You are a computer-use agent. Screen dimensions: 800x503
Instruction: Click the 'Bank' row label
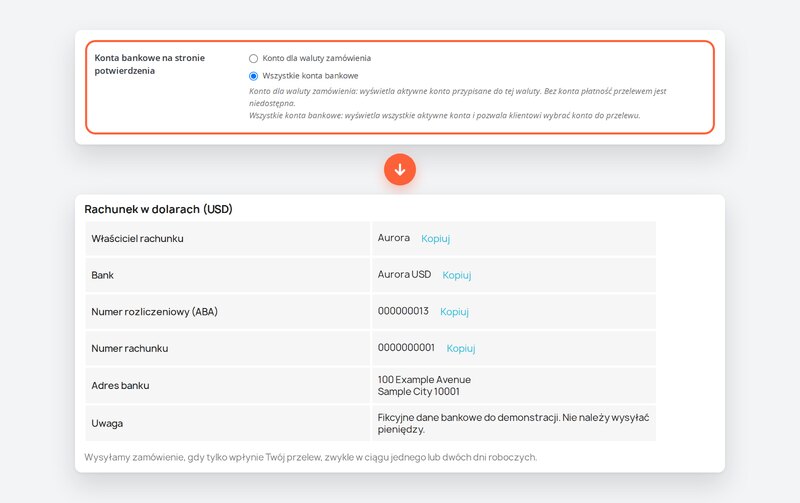click(x=103, y=275)
